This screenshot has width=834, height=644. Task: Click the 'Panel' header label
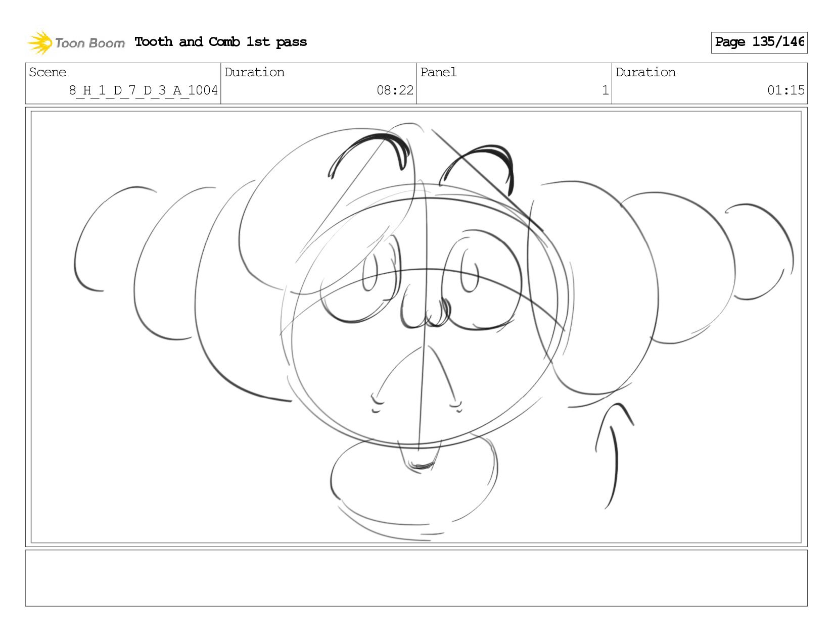pos(438,72)
